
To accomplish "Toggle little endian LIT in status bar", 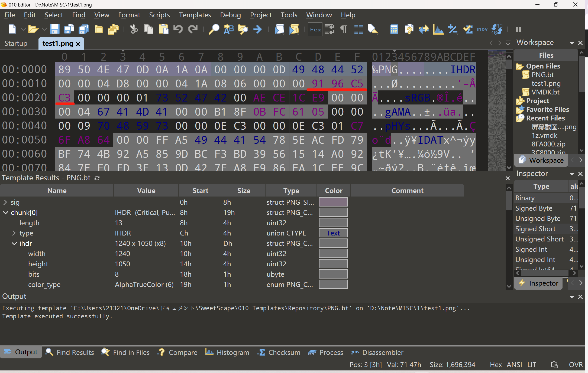I will click(532, 365).
